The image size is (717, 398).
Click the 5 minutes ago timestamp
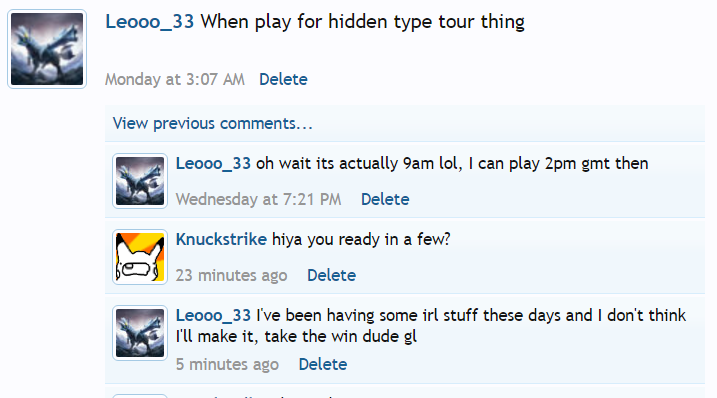click(227, 365)
